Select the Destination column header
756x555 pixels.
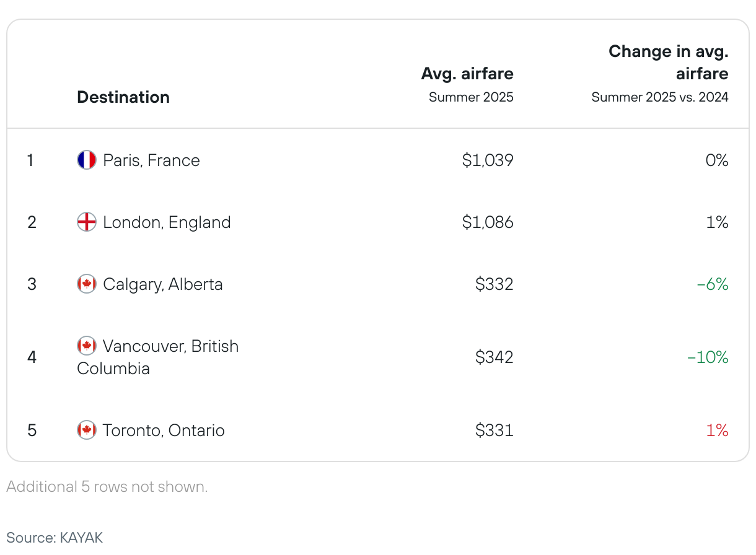[x=123, y=97]
